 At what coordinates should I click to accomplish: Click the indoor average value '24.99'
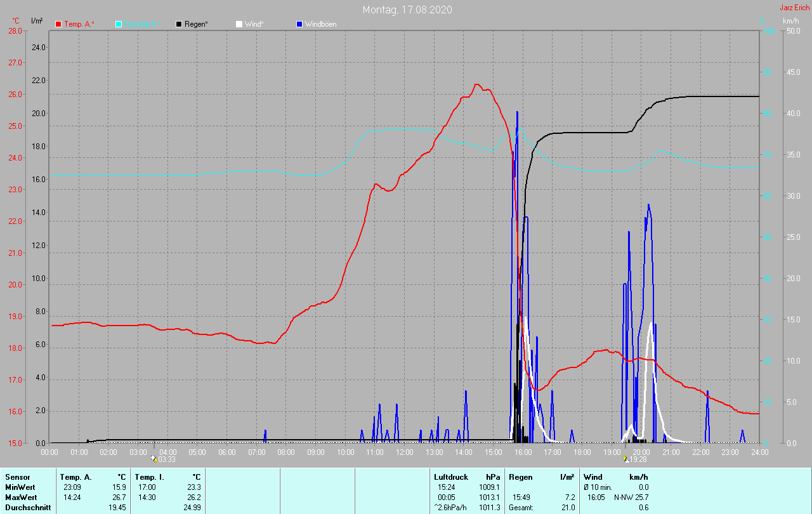pos(192,507)
